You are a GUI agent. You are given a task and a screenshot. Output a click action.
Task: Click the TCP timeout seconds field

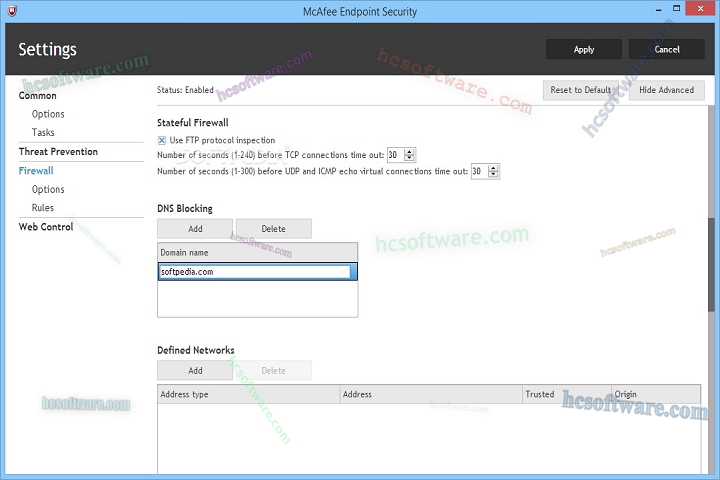click(395, 155)
